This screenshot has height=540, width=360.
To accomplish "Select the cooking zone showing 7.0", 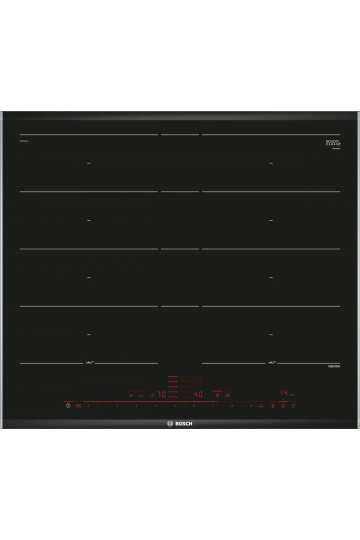I will click(162, 394).
